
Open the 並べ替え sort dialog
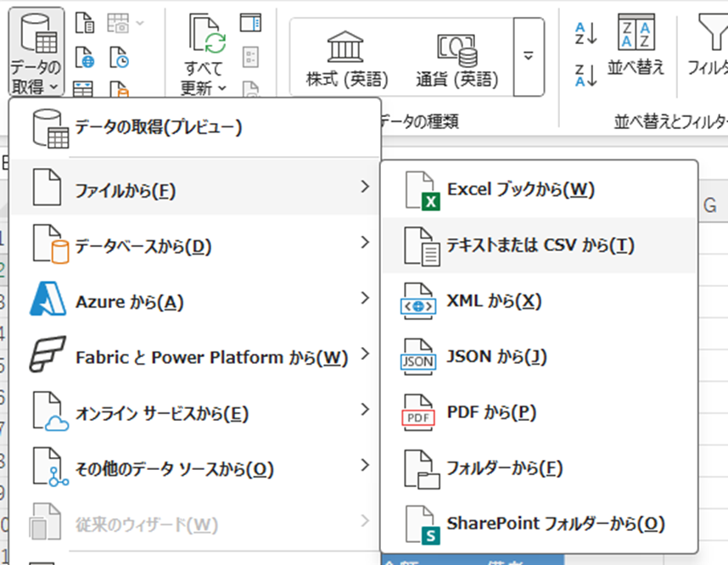click(636, 47)
